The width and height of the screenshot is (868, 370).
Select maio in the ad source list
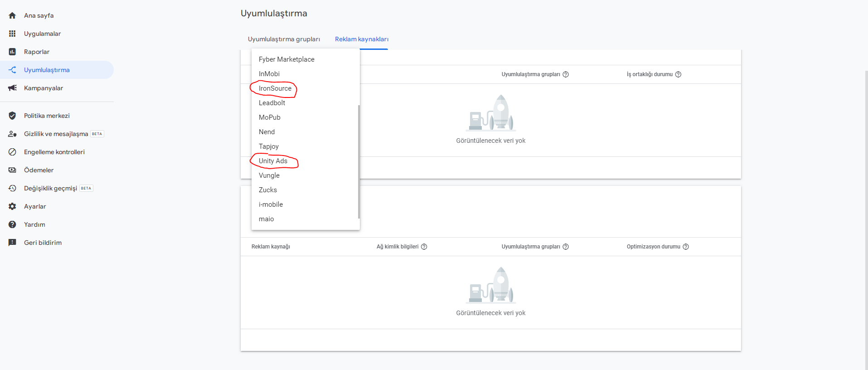pyautogui.click(x=305, y=219)
